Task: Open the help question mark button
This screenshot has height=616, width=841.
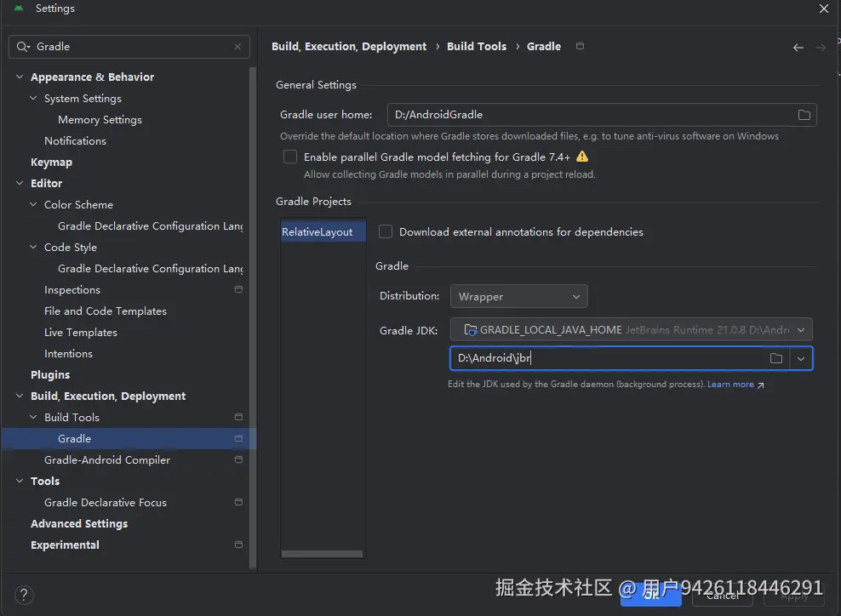Action: (x=24, y=595)
